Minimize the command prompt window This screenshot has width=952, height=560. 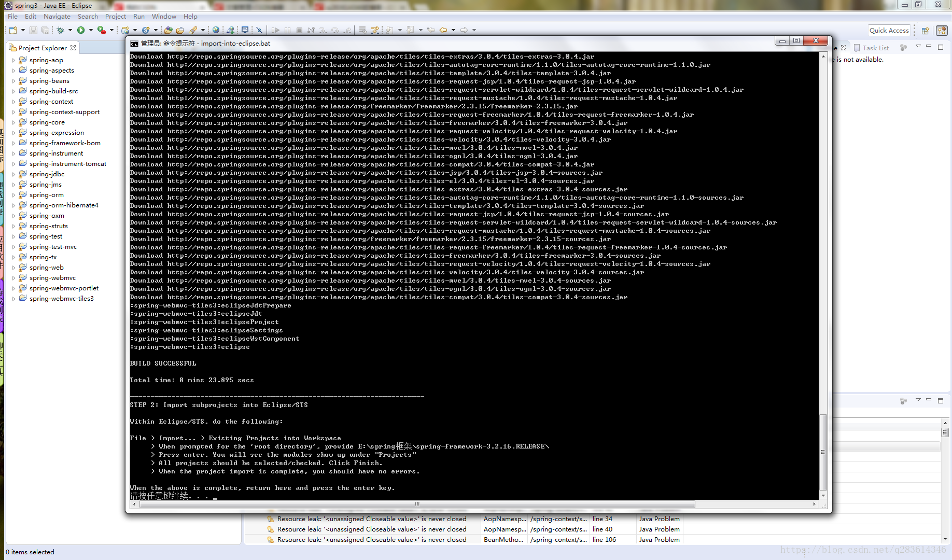[x=782, y=41]
